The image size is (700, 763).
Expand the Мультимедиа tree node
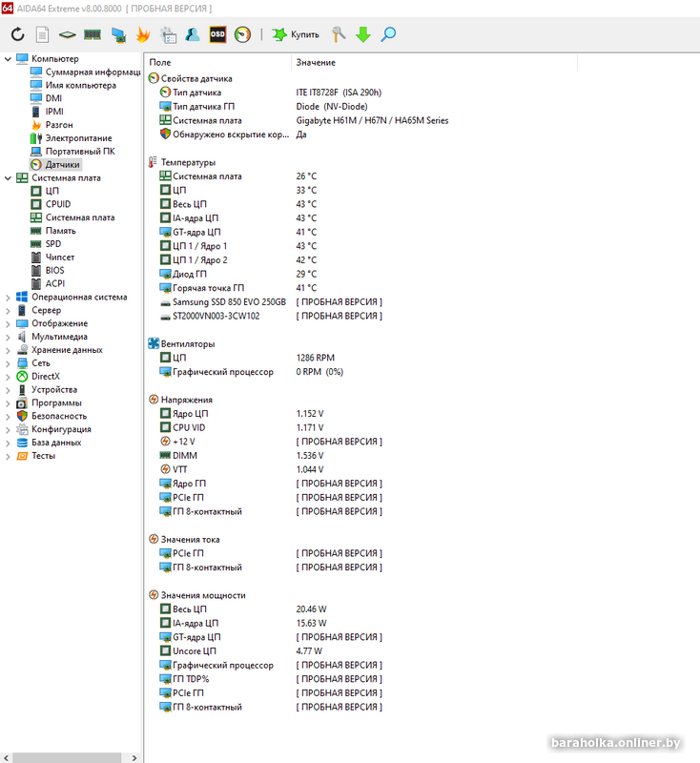tap(8, 337)
